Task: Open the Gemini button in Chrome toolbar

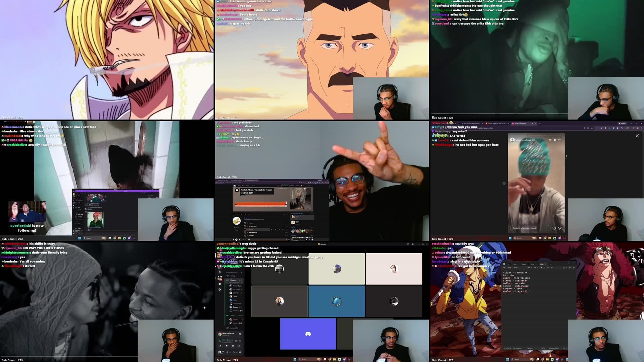Action: [622, 123]
